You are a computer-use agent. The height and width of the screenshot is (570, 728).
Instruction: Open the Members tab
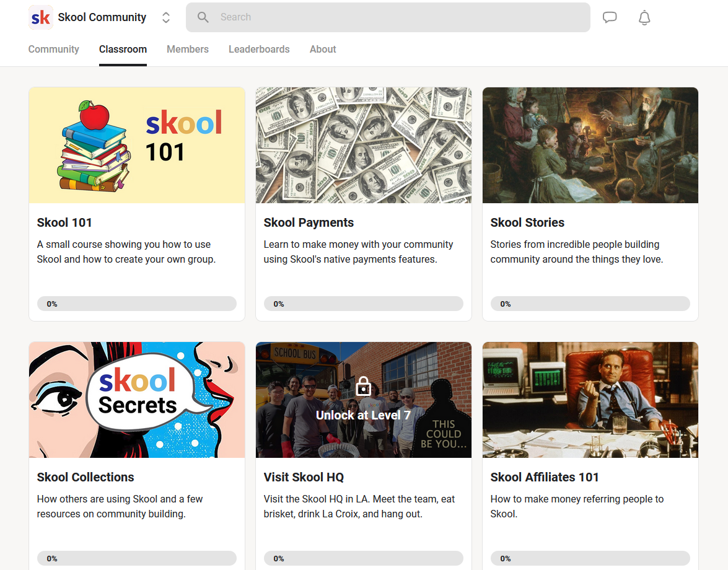click(x=188, y=50)
